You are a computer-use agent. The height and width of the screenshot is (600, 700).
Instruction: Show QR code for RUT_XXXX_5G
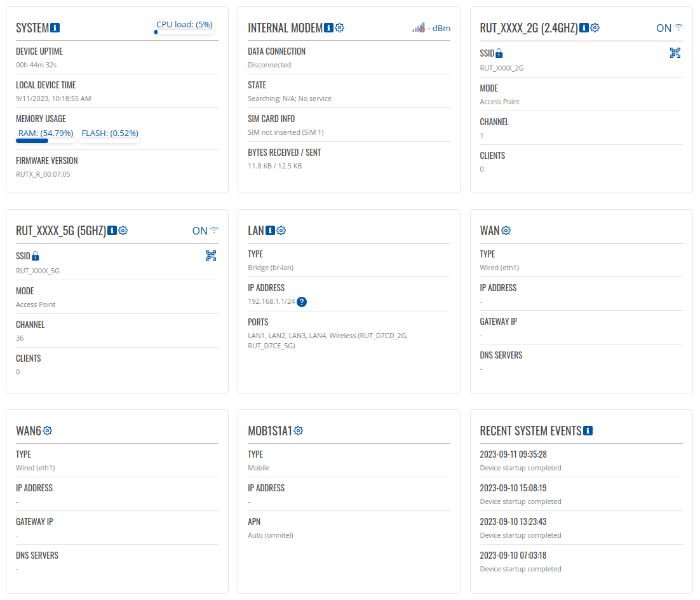[211, 256]
